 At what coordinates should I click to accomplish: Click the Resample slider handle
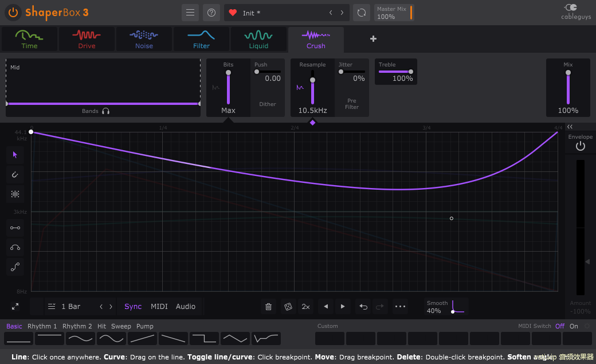pos(312,80)
